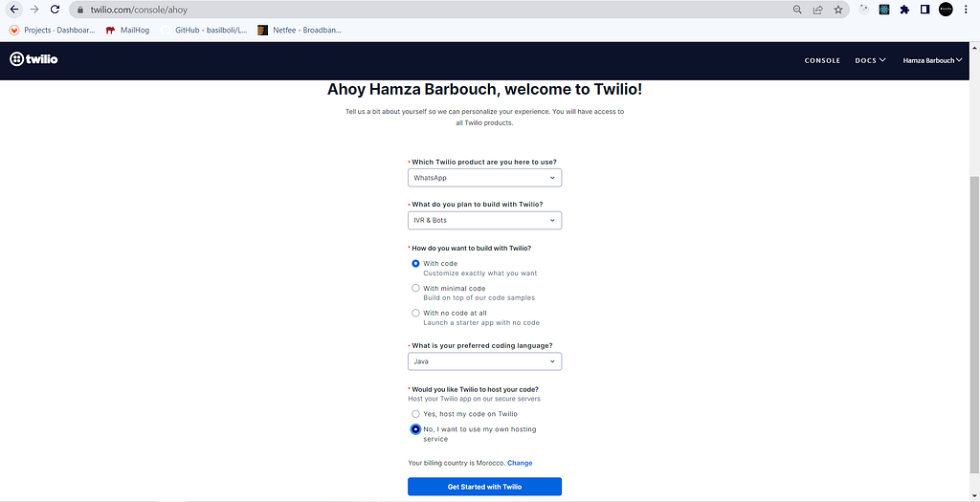Open the extensions puzzle piece icon
The image size is (980, 502).
904,10
